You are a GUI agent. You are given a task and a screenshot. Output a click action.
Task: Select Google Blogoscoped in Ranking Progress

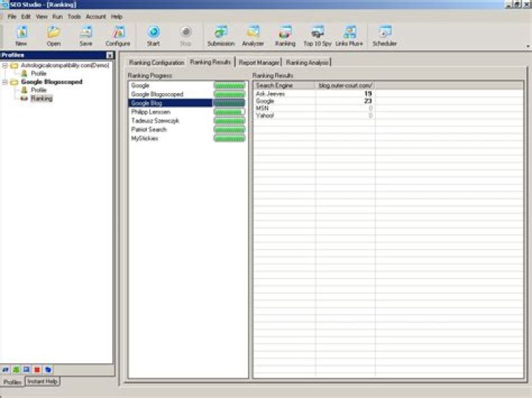[x=157, y=95]
